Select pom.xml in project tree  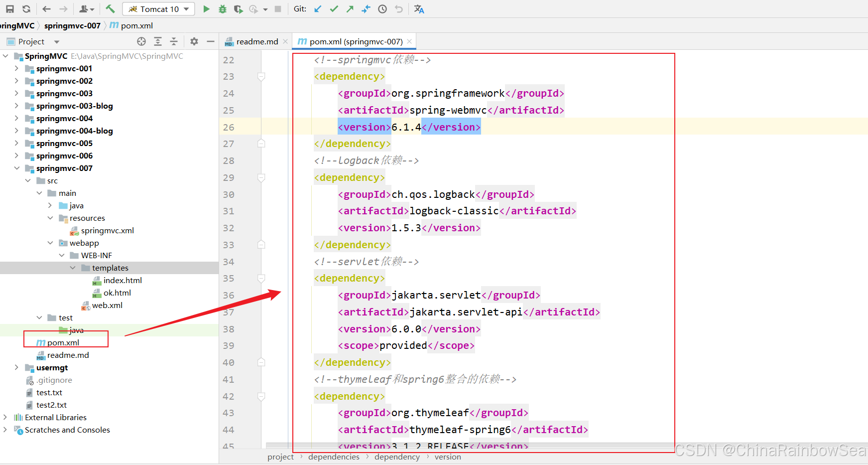[x=58, y=342]
